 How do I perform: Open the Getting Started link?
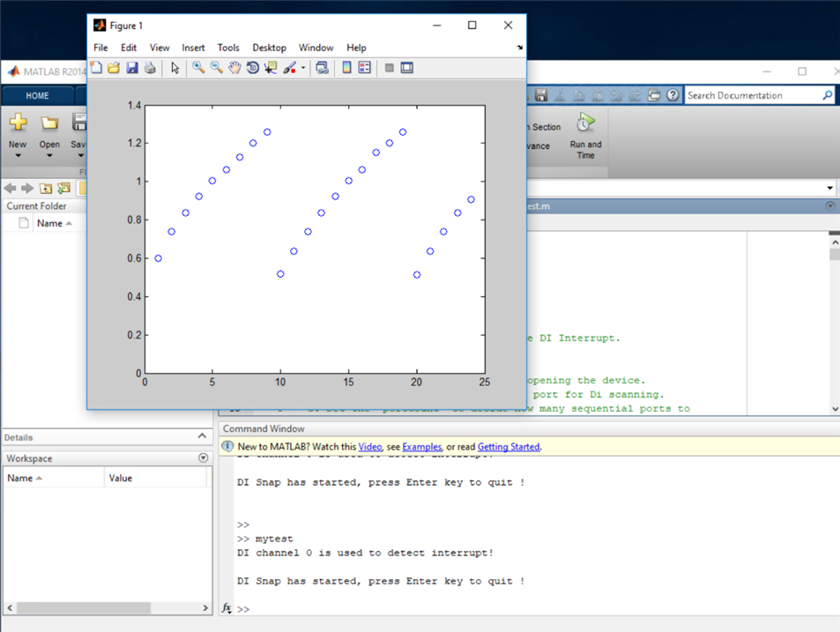(x=509, y=447)
